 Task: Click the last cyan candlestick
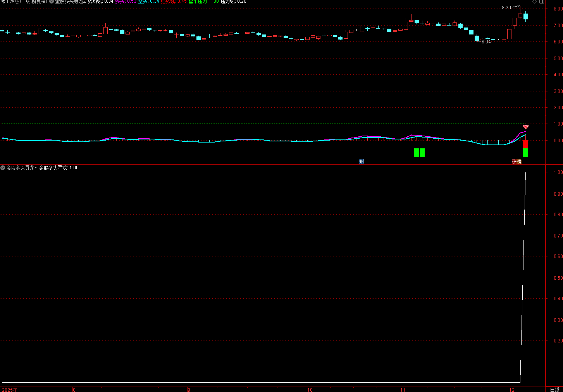(x=525, y=16)
